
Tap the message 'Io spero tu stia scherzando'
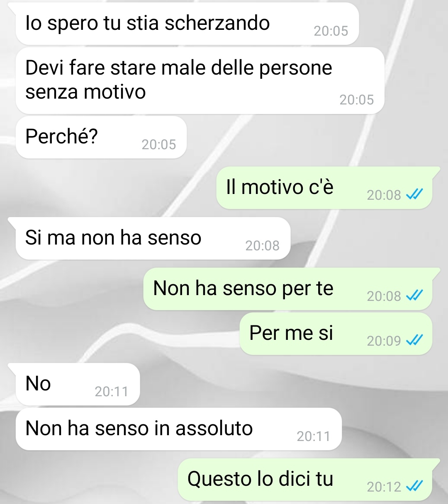coord(187,24)
